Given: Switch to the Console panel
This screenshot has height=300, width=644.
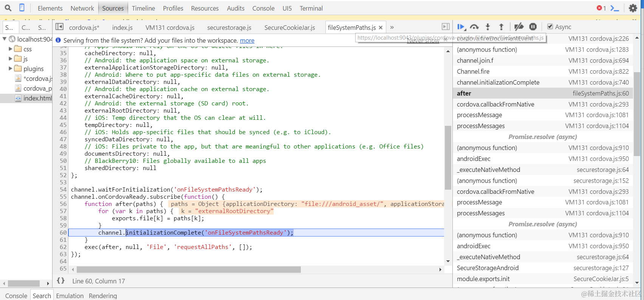Looking at the screenshot, I should pos(263,8).
